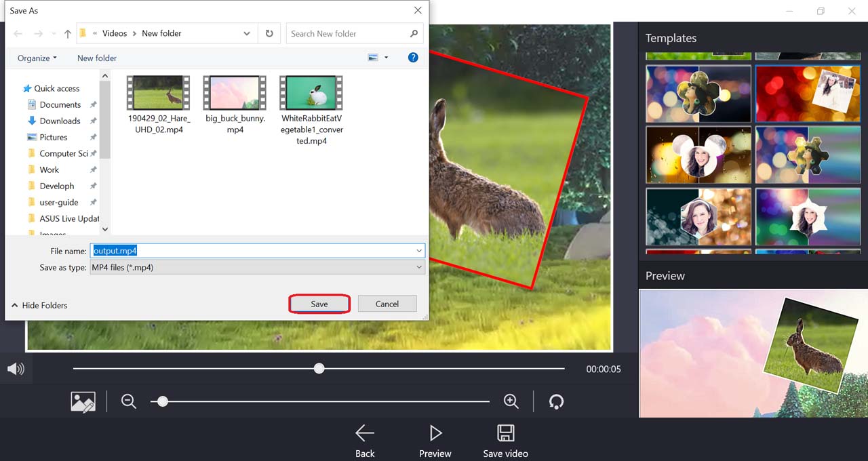
Task: Click the zoom out magnifier icon
Action: tap(129, 401)
